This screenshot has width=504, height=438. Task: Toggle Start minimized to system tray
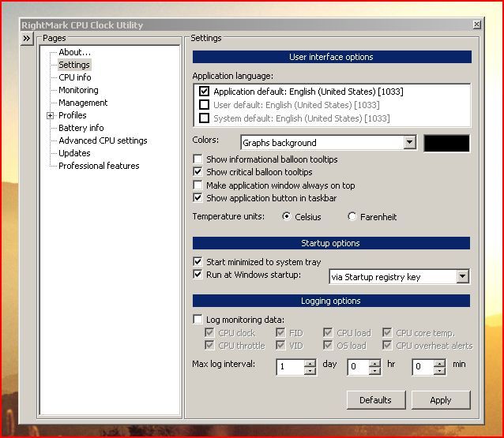point(197,262)
